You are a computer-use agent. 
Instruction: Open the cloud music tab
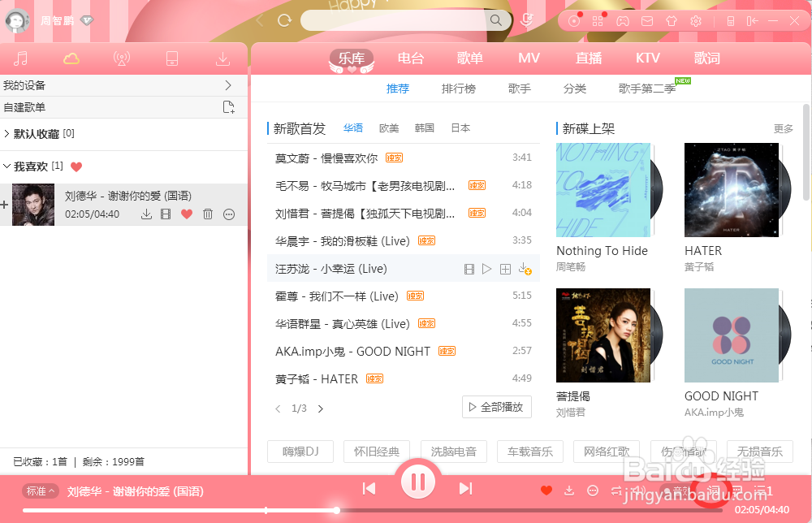point(71,58)
